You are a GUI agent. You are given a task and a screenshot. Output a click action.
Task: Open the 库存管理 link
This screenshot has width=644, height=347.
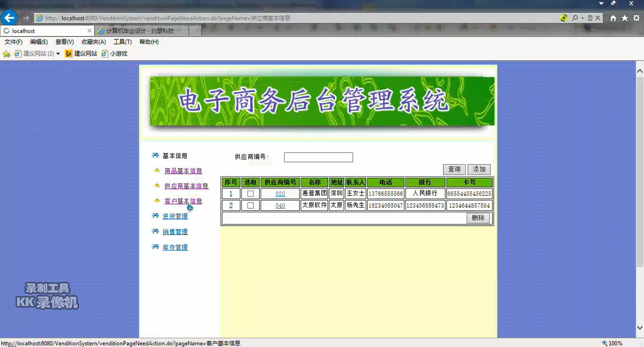point(175,247)
